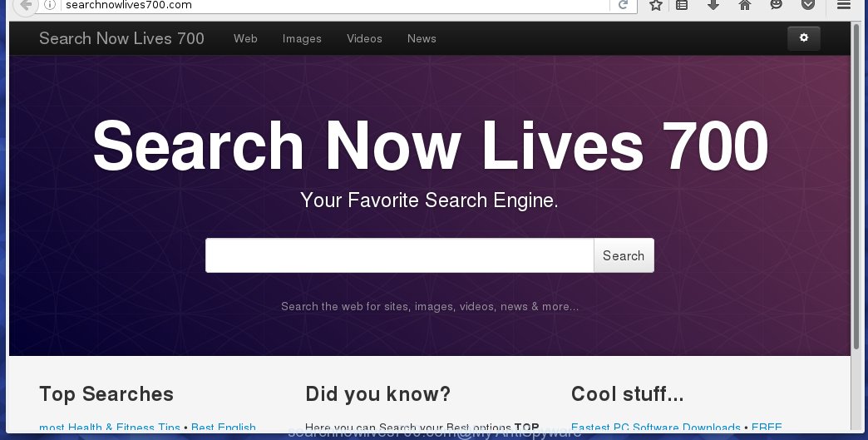868x440 pixels.
Task: Switch to the Web search tab
Action: coord(245,39)
